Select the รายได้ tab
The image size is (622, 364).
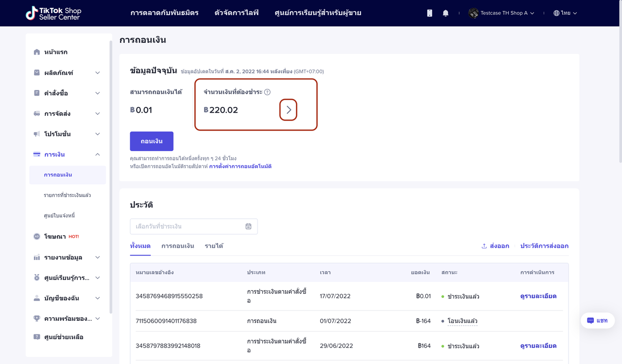(x=214, y=246)
